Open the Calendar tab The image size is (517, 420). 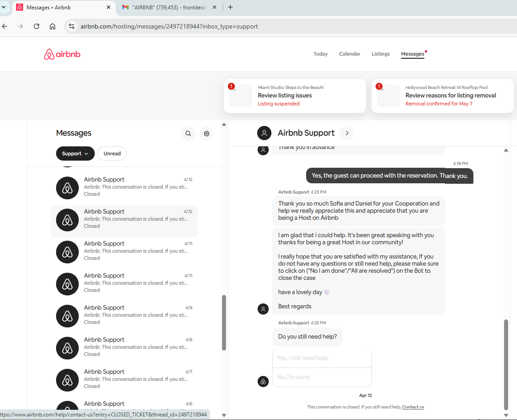(x=350, y=54)
